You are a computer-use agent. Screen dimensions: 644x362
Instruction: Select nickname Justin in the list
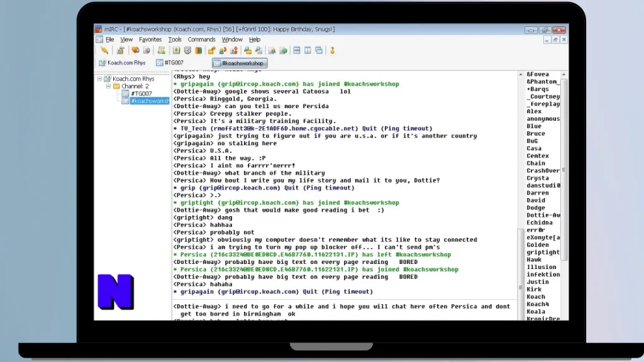(538, 282)
